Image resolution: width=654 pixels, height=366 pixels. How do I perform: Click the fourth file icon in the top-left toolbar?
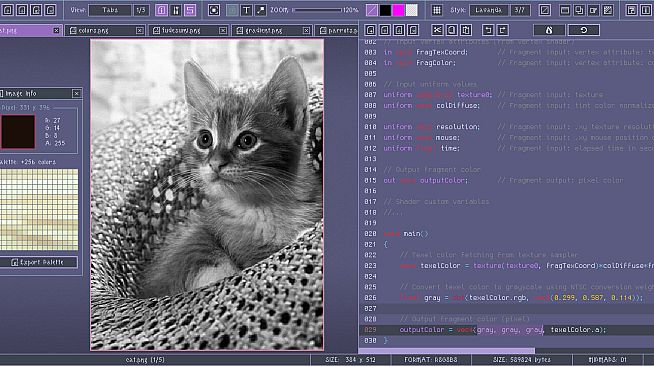(50, 10)
